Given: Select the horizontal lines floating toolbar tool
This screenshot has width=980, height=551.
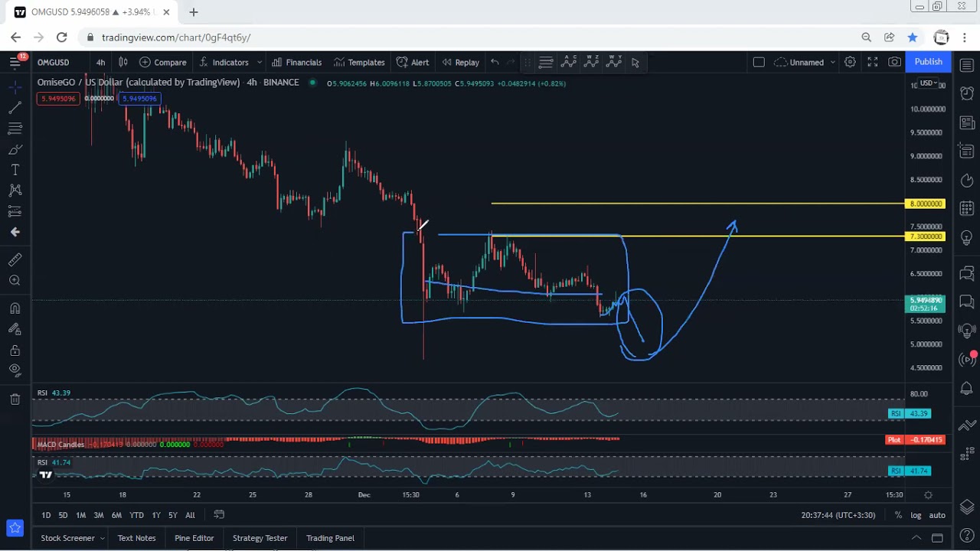Looking at the screenshot, I should point(546,62).
